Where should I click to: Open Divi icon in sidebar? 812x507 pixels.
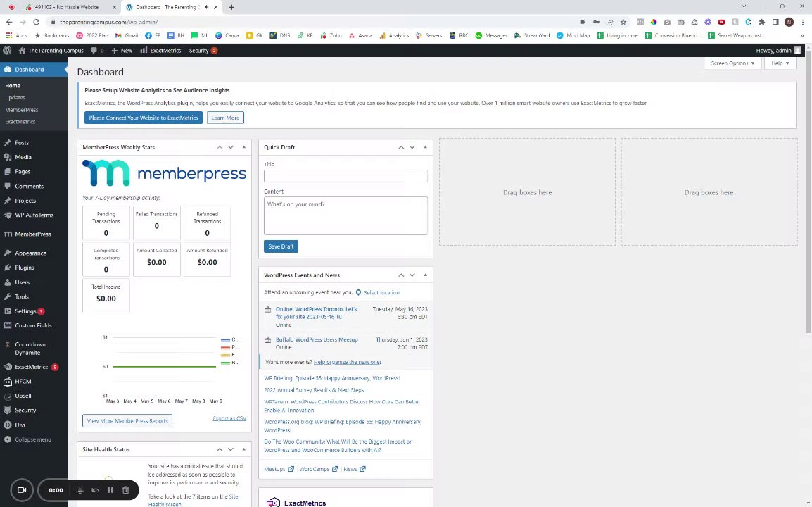click(x=7, y=425)
